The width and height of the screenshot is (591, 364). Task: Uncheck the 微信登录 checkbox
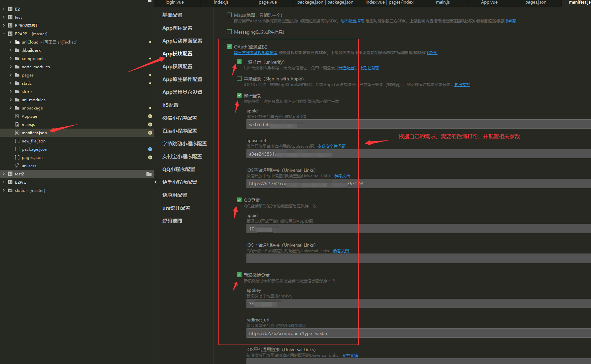[x=239, y=95]
